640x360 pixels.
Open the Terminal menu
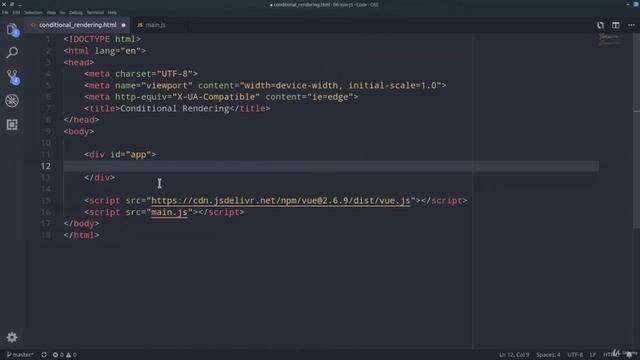tap(95, 13)
